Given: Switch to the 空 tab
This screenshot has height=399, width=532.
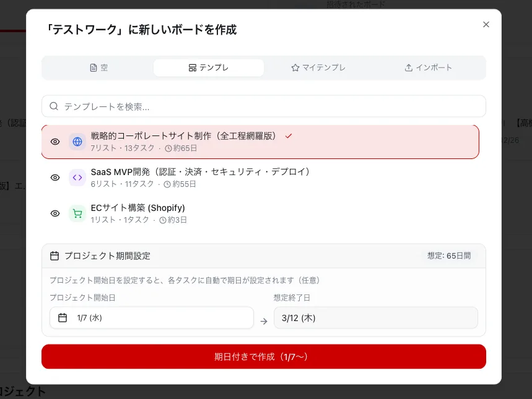Looking at the screenshot, I should 98,68.
